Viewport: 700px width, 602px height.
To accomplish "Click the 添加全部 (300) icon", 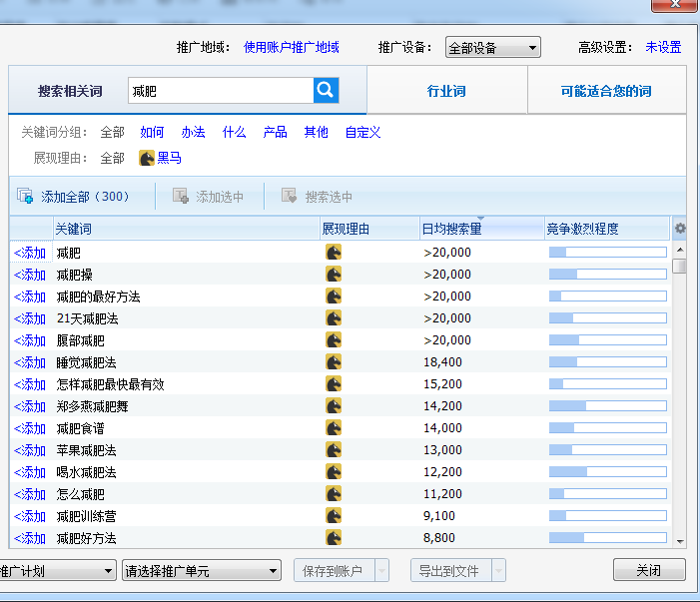I will point(26,197).
